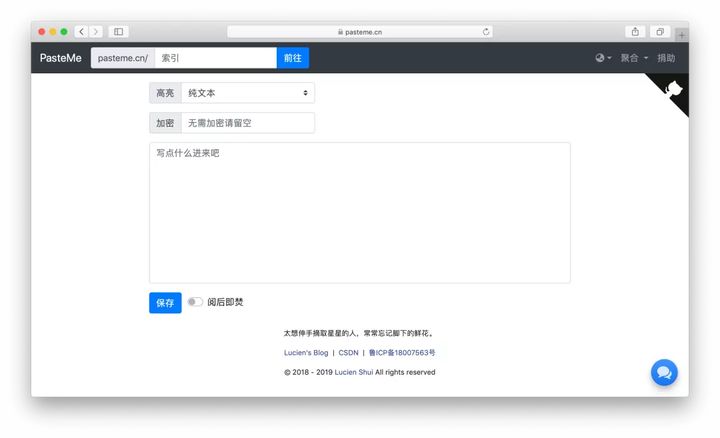This screenshot has height=438, width=720.
Task: Click the green full-screen window button
Action: pyautogui.click(x=64, y=32)
